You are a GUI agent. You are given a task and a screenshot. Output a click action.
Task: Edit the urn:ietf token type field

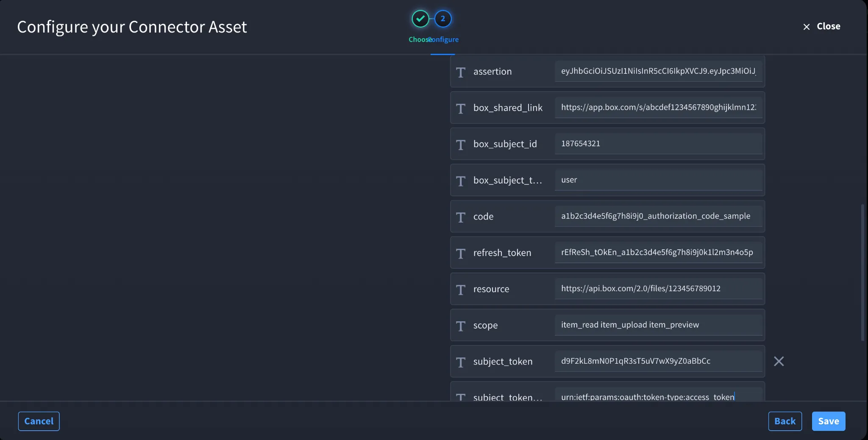[x=658, y=395]
